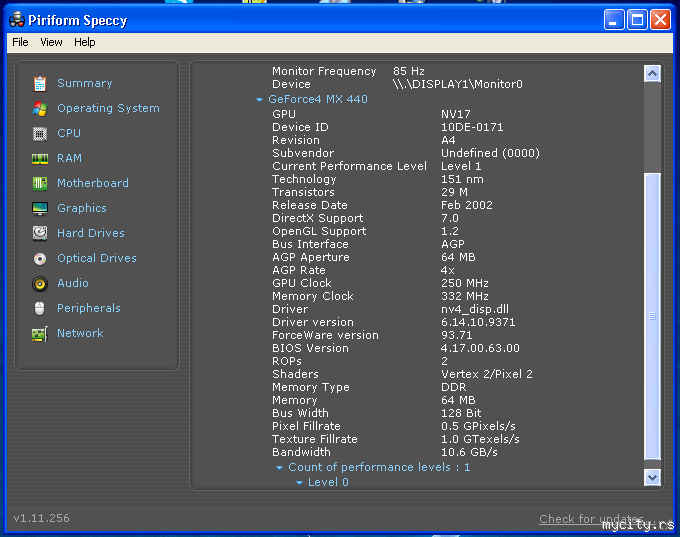This screenshot has height=537, width=680.
Task: Click the scrollbar down arrow
Action: coord(652,478)
